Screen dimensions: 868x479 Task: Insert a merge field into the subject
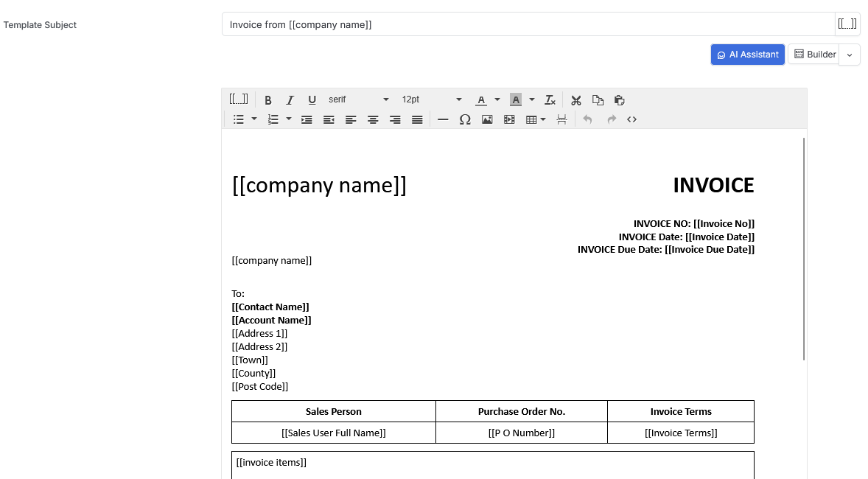[847, 24]
